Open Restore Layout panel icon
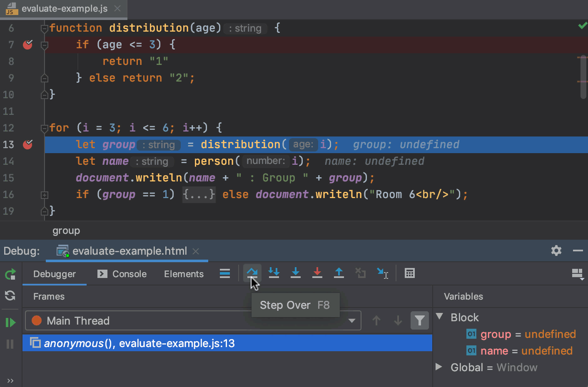The width and height of the screenshot is (588, 387). point(578,274)
